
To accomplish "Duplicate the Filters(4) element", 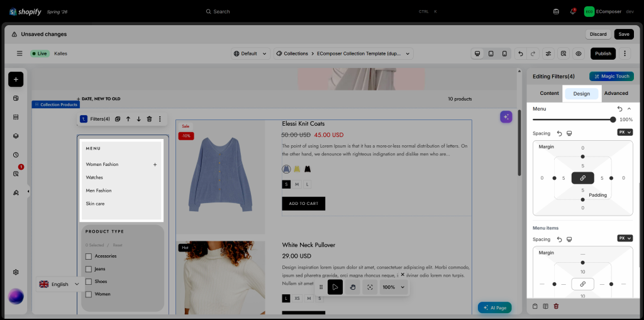I will point(118,119).
